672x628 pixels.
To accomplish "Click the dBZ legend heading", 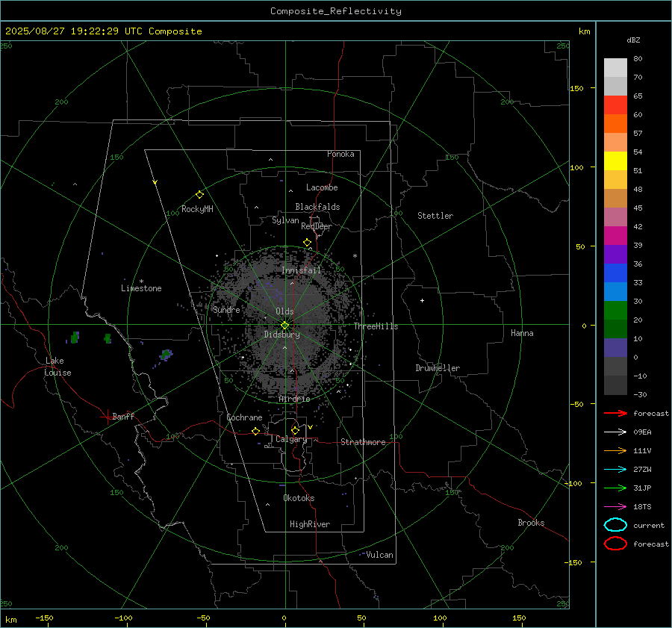I will coord(633,40).
